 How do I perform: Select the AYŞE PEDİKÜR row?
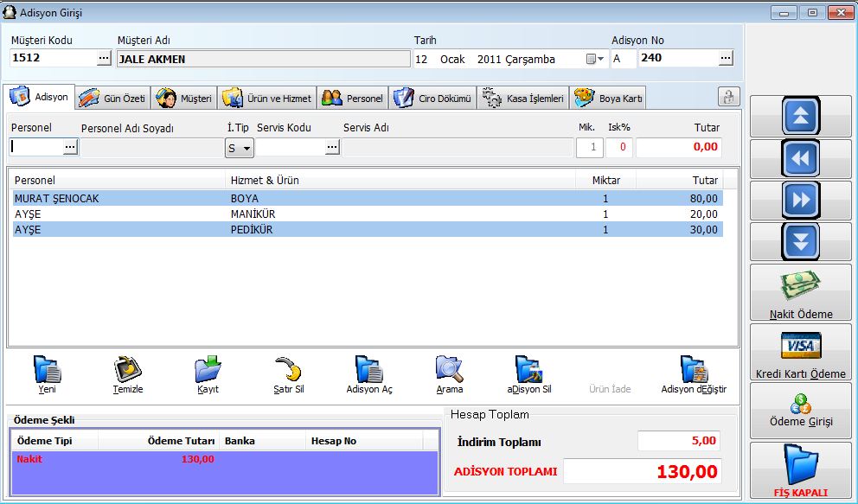point(368,230)
